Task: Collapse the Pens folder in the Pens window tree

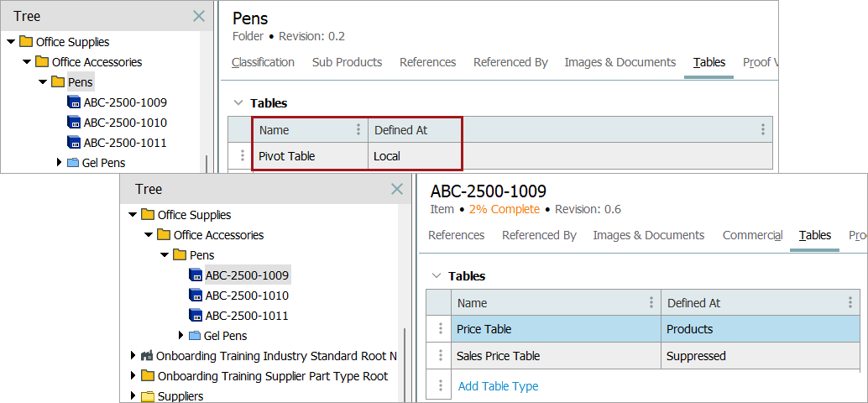Action: (x=43, y=82)
